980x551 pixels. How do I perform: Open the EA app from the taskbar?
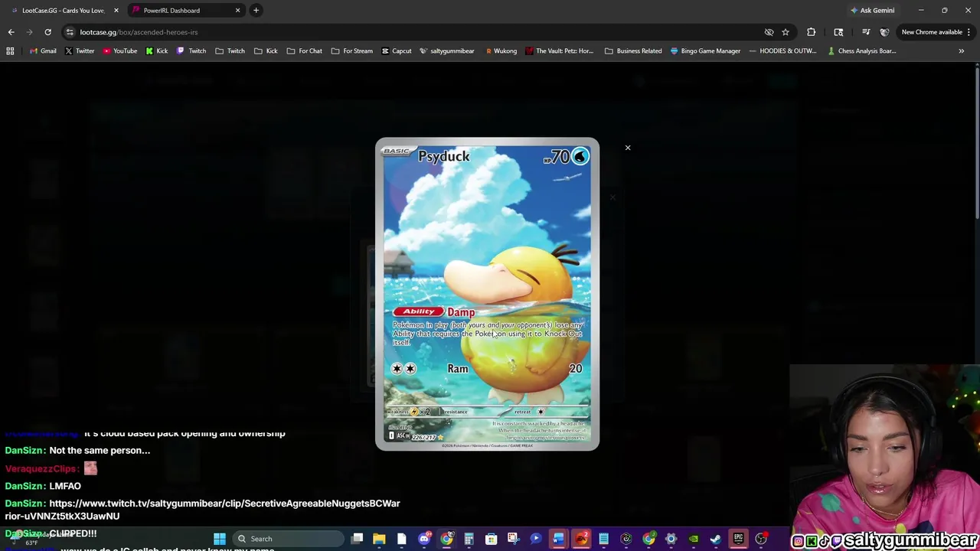click(x=581, y=539)
